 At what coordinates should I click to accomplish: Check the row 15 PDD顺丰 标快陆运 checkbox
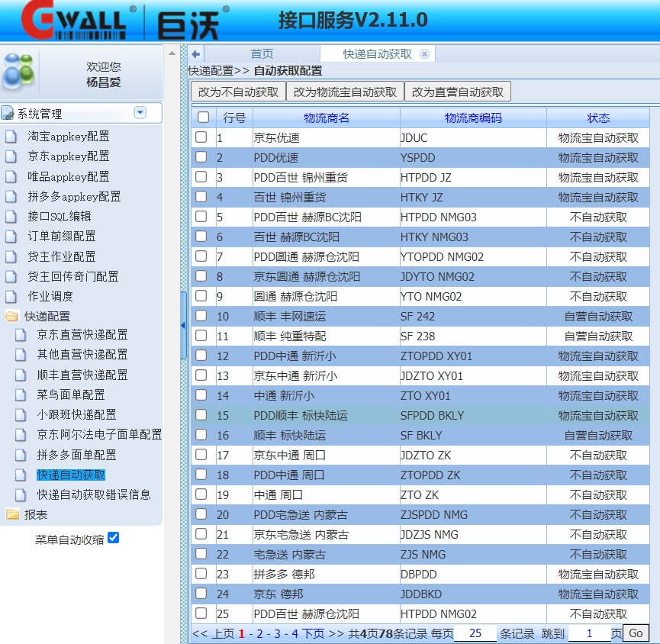(201, 414)
